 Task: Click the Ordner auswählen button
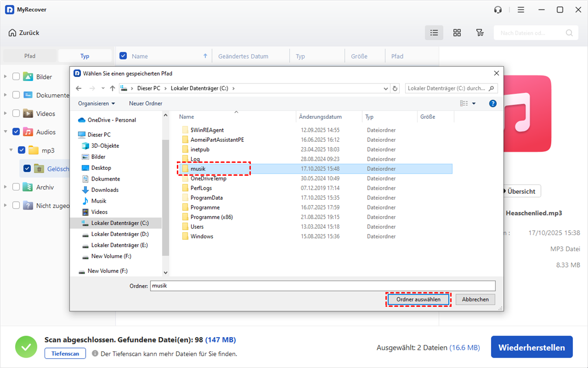pos(418,299)
